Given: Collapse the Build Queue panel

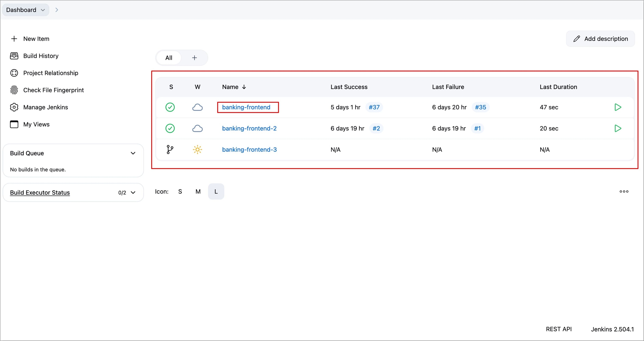Looking at the screenshot, I should 133,153.
